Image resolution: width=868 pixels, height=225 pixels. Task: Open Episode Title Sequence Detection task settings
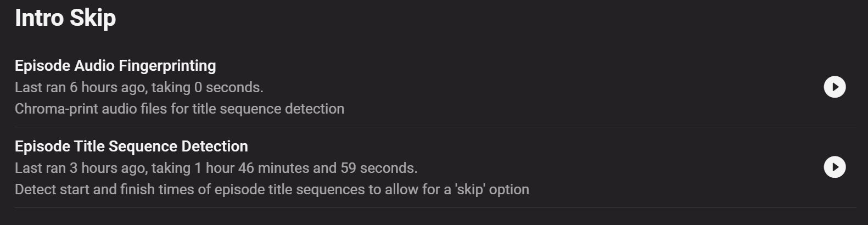click(131, 147)
